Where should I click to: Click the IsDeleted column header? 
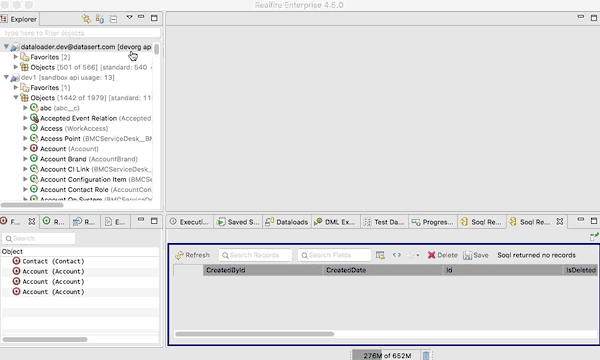click(x=580, y=270)
